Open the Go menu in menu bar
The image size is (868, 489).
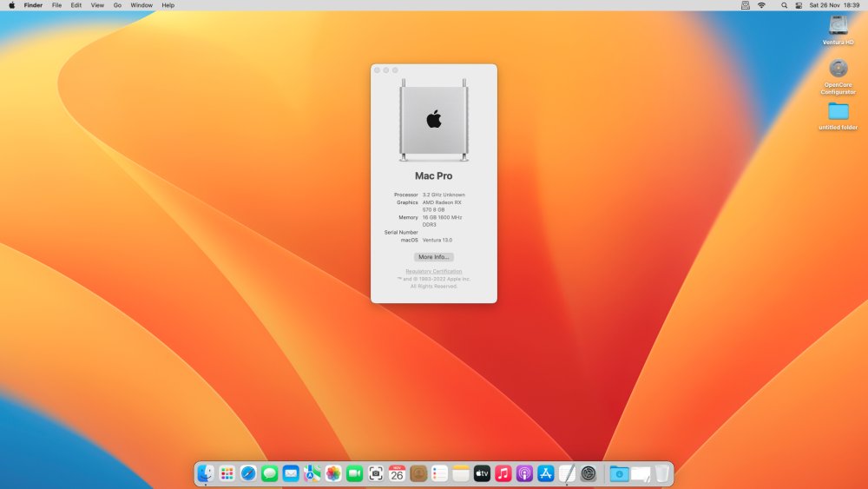pos(117,5)
